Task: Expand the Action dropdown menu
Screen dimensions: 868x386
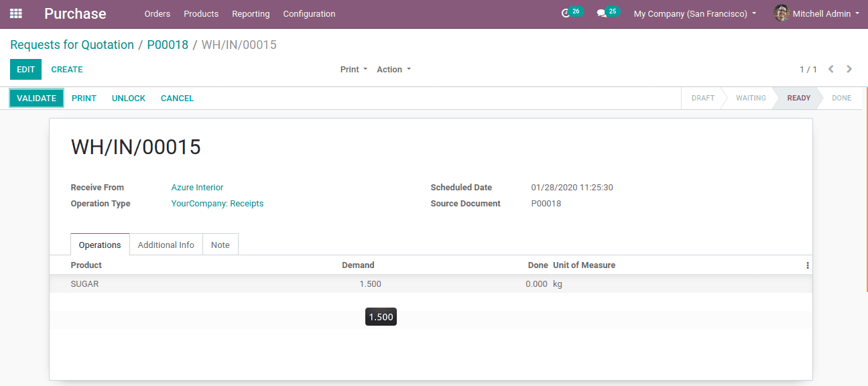Action: (394, 70)
